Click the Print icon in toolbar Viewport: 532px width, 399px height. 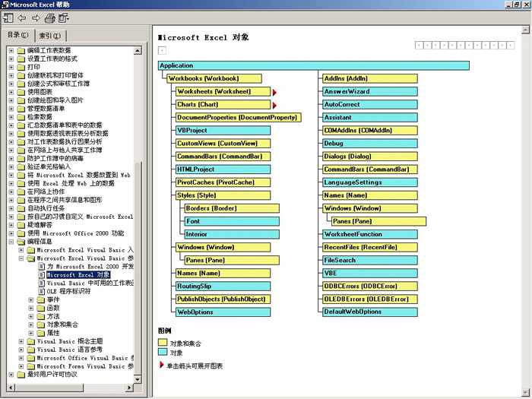click(49, 17)
